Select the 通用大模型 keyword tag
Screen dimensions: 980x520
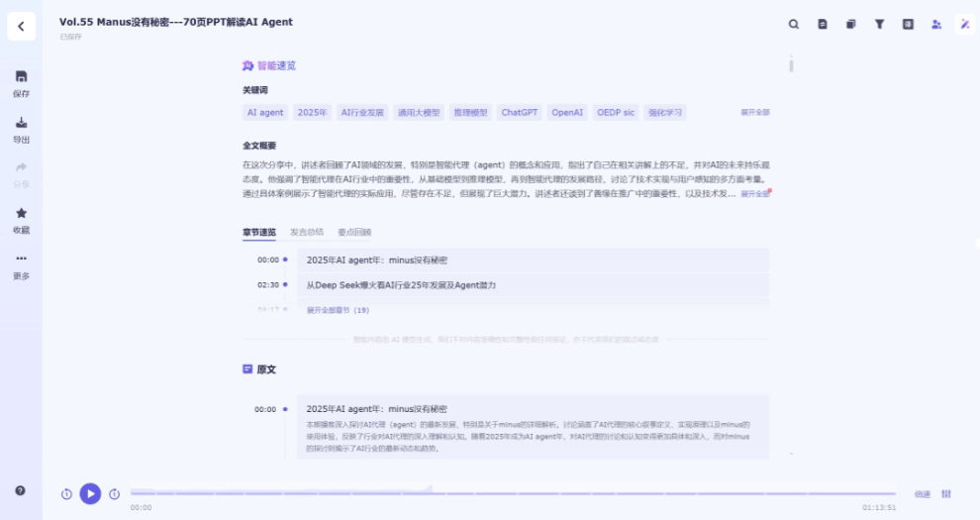[419, 113]
